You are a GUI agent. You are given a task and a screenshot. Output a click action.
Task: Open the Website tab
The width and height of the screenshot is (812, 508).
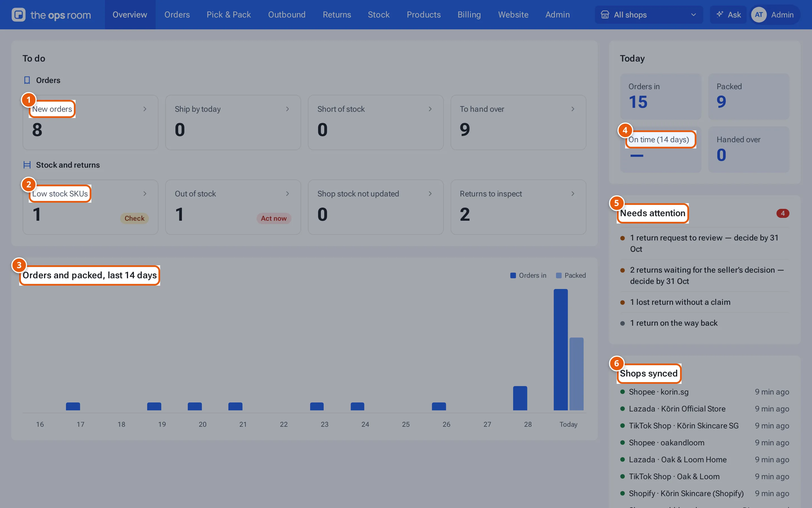click(x=513, y=15)
